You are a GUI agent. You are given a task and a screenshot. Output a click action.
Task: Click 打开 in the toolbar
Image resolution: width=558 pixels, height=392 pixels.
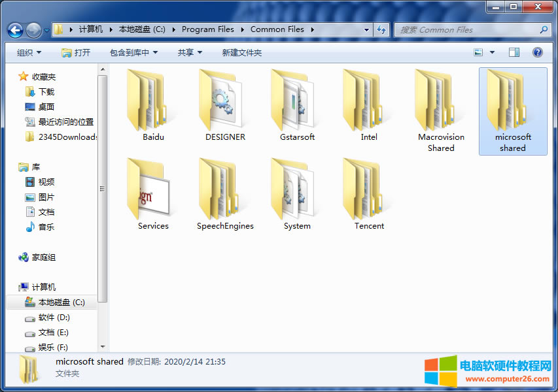[76, 53]
